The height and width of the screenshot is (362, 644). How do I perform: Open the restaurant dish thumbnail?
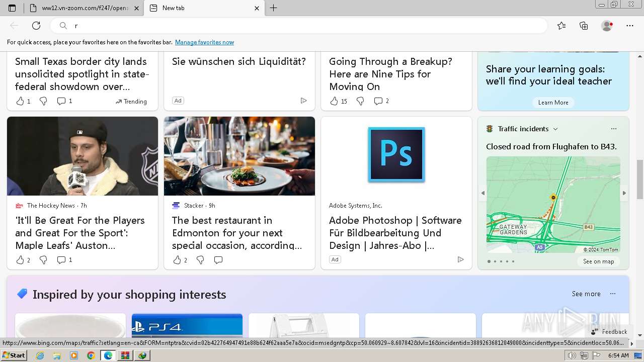click(239, 156)
